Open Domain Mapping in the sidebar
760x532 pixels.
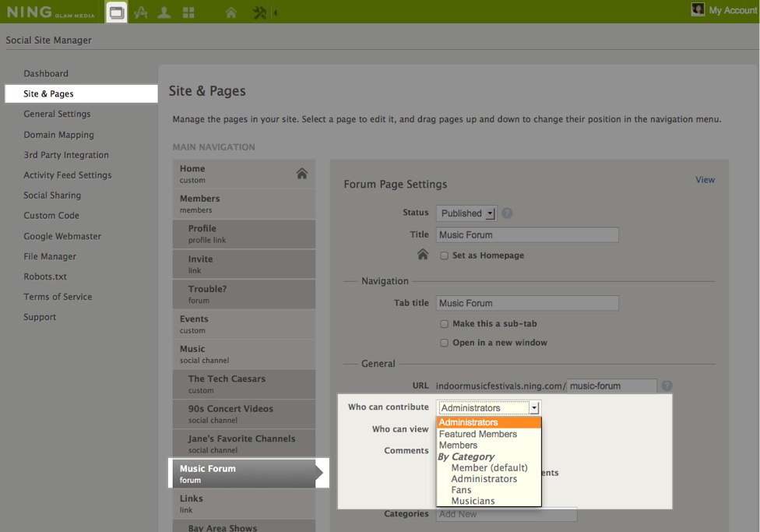58,135
